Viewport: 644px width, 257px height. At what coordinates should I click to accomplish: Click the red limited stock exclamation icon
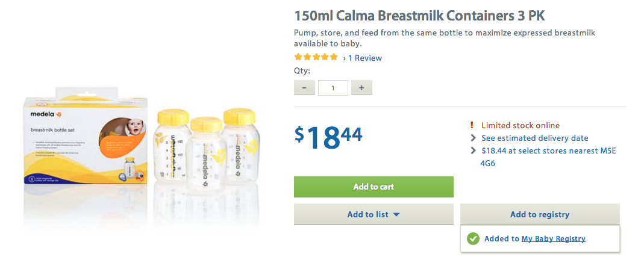pyautogui.click(x=472, y=126)
